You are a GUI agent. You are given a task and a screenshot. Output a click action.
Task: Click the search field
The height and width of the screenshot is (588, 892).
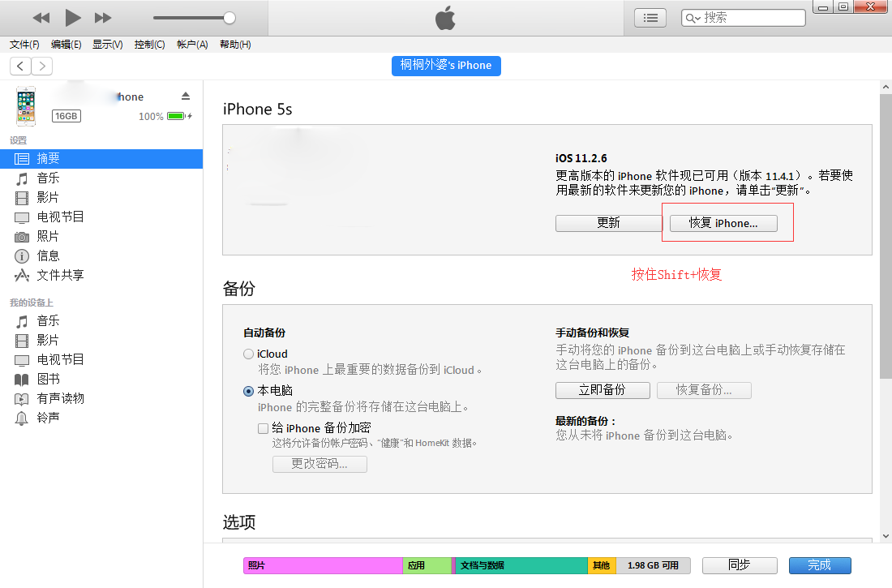pos(743,18)
